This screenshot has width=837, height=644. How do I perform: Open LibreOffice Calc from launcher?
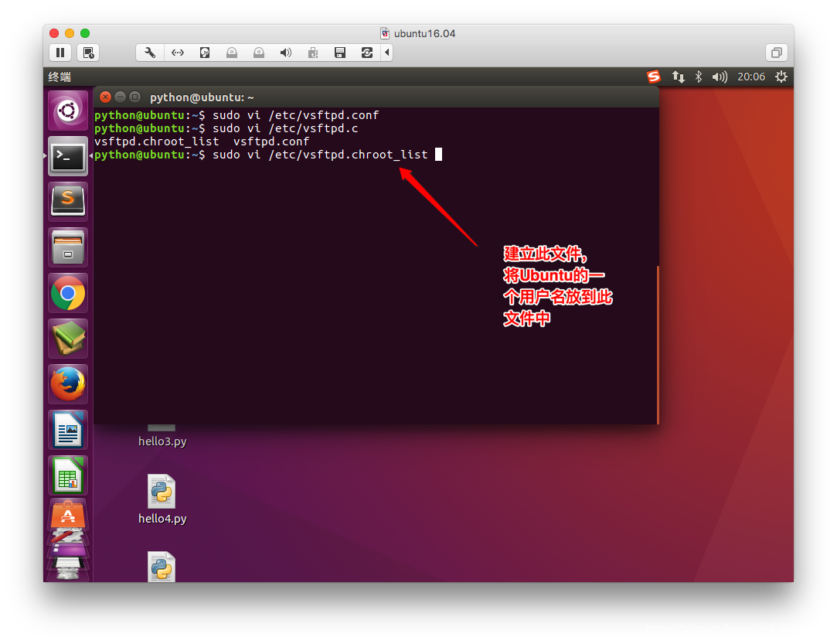(x=68, y=475)
